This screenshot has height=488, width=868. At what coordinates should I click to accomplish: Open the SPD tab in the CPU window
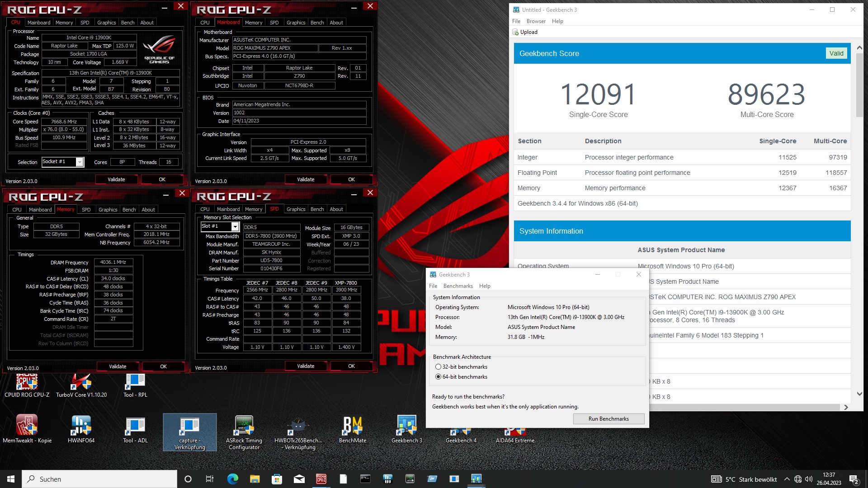[x=85, y=23]
